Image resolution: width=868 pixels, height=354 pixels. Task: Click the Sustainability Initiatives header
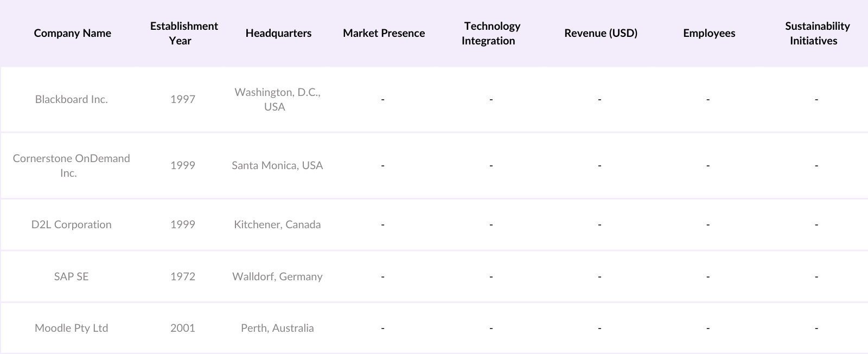pyautogui.click(x=816, y=33)
